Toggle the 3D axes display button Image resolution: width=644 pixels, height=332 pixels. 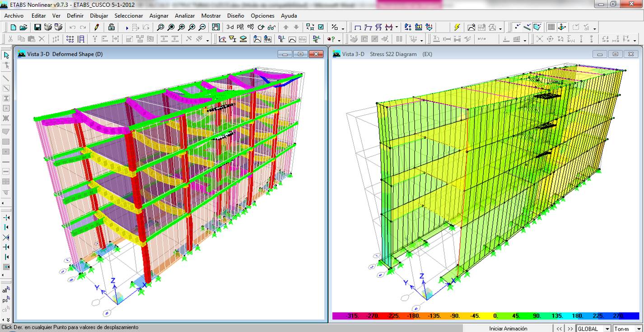[x=562, y=28]
